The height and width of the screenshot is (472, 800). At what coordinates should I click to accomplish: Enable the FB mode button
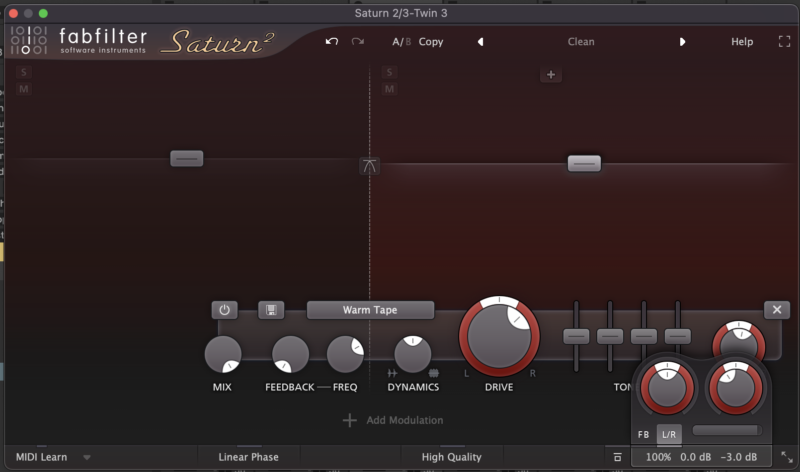click(x=643, y=434)
